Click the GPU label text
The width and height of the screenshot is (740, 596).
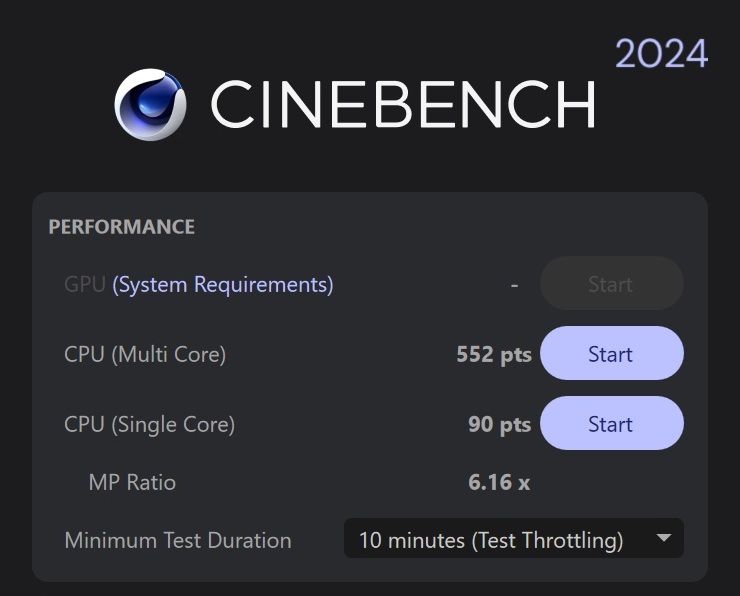pyautogui.click(x=85, y=285)
